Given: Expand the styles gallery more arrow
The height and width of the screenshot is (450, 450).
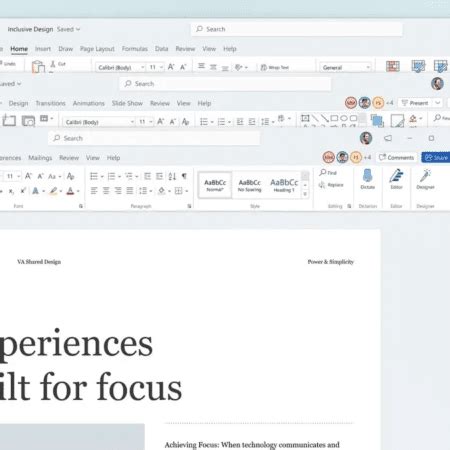Looking at the screenshot, I should 305,194.
